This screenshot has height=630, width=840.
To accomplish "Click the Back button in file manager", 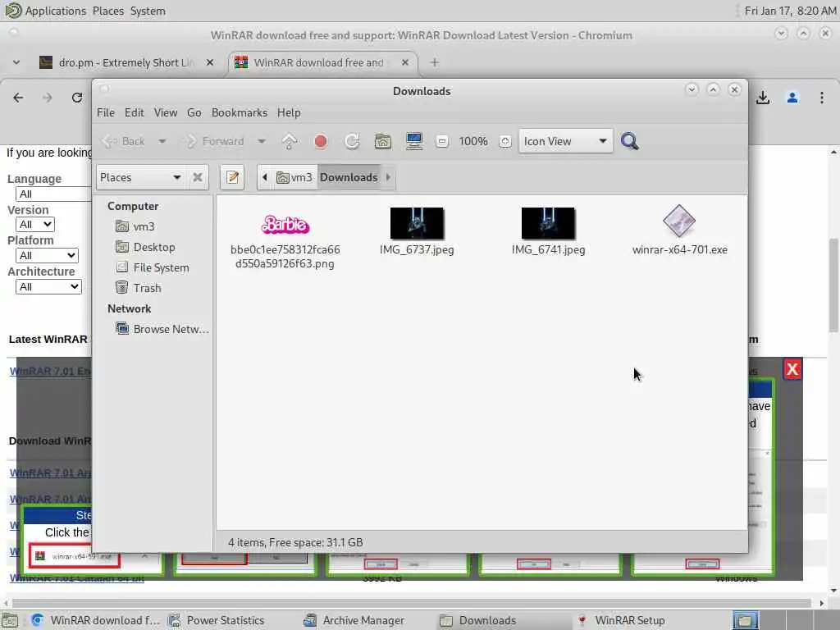I will tap(124, 141).
